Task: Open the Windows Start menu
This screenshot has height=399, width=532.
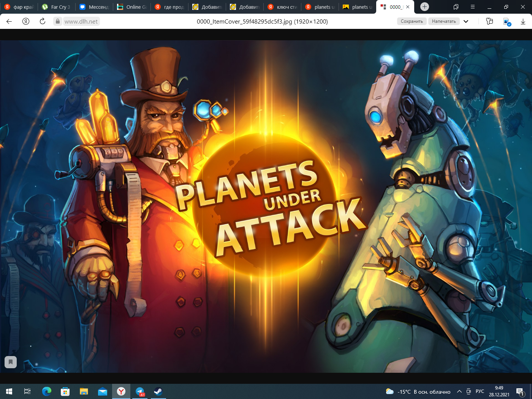Action: (x=9, y=391)
